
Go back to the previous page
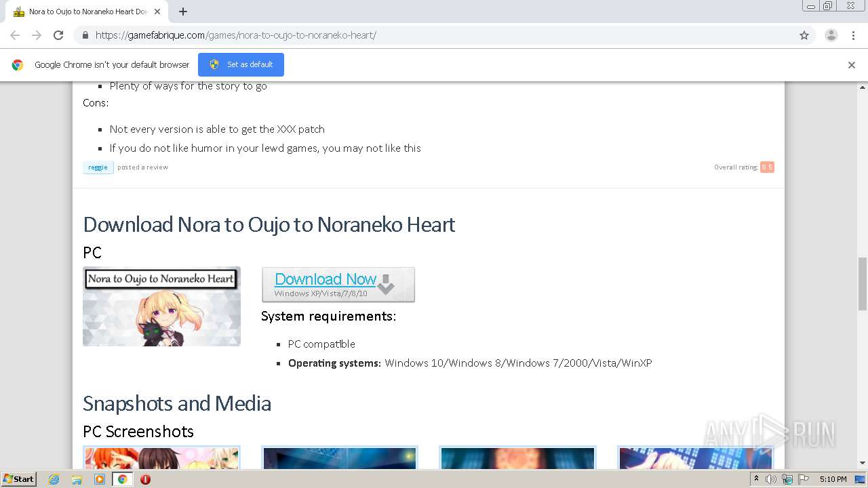pos(15,35)
